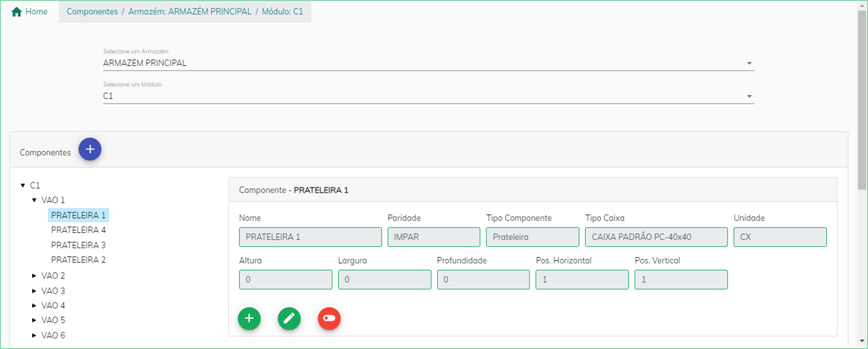The image size is (868, 349).
Task: Click the scrollbar down arrow
Action: pyautogui.click(x=862, y=341)
